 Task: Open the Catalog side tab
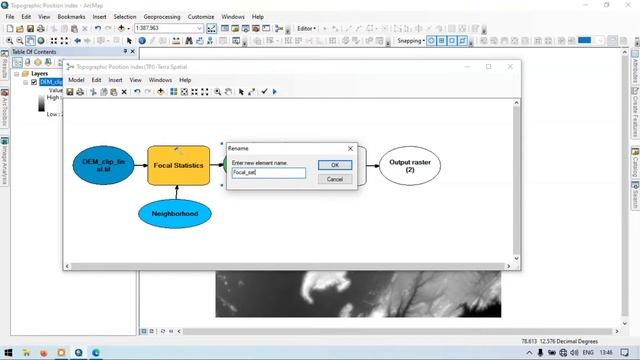pos(636,163)
